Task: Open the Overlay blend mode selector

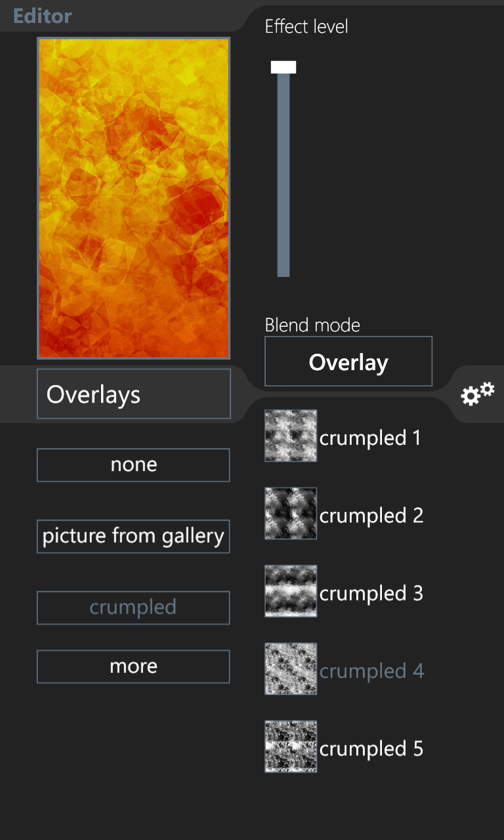Action: [348, 362]
